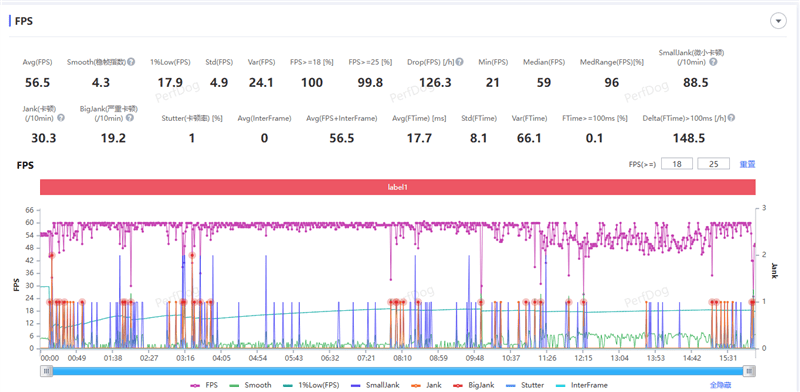Click the FPS section title
The height and width of the screenshot is (392, 800).
[24, 21]
